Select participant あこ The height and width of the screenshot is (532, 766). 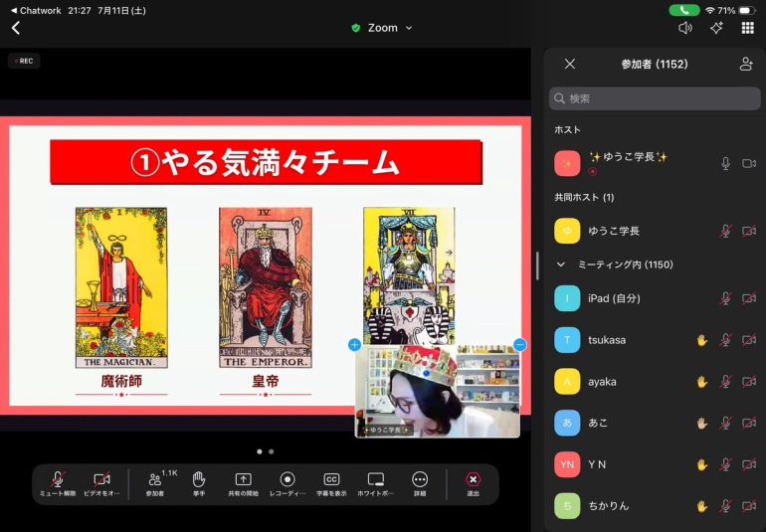(655, 423)
